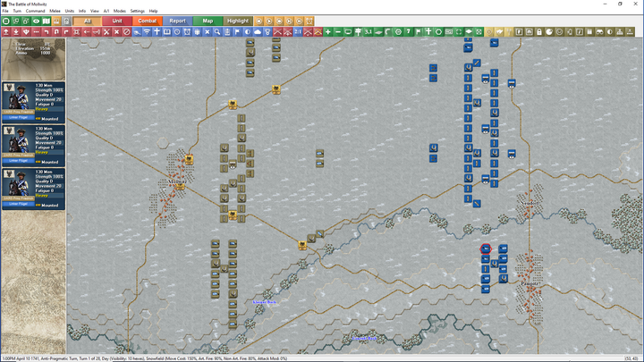
Task: Click the down-arrow-over-bar icon in red toolbar
Action: 16,31
